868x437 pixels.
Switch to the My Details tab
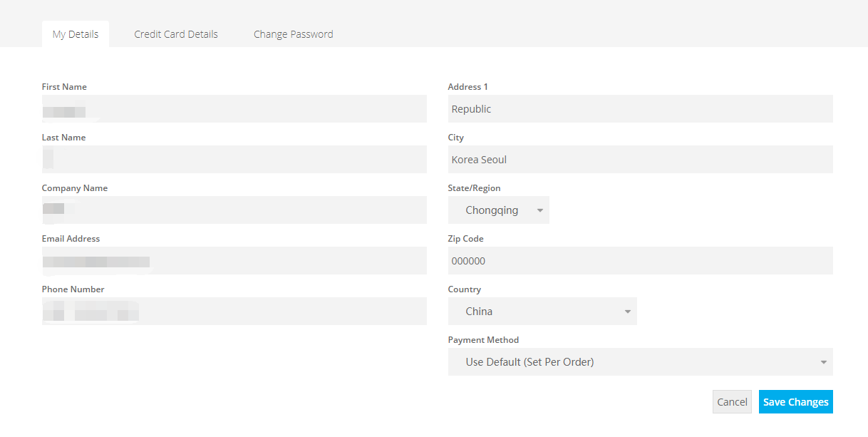[x=76, y=34]
